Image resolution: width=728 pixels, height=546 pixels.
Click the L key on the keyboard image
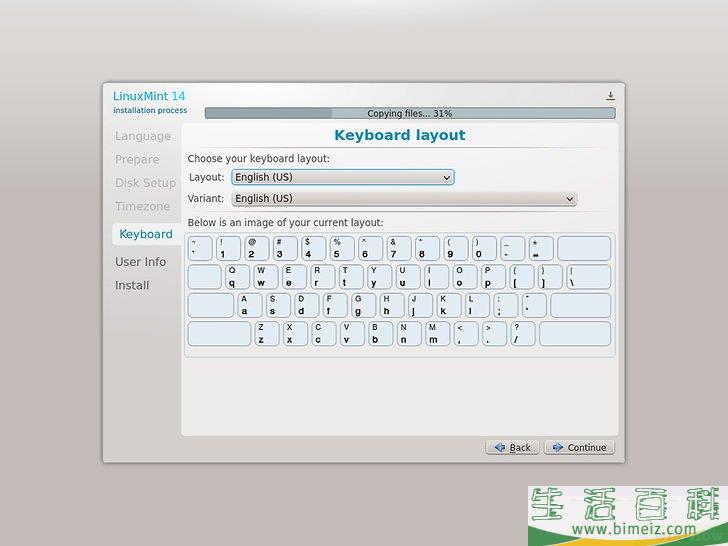coord(477,305)
